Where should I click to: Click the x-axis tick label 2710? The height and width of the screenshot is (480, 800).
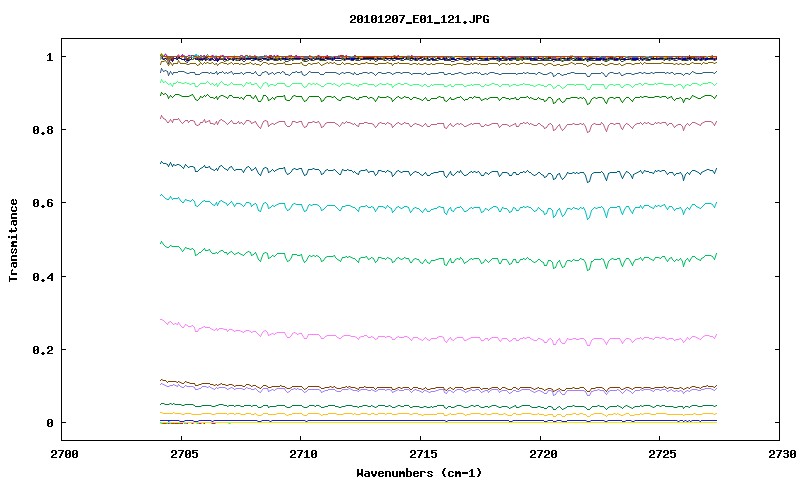pyautogui.click(x=303, y=454)
